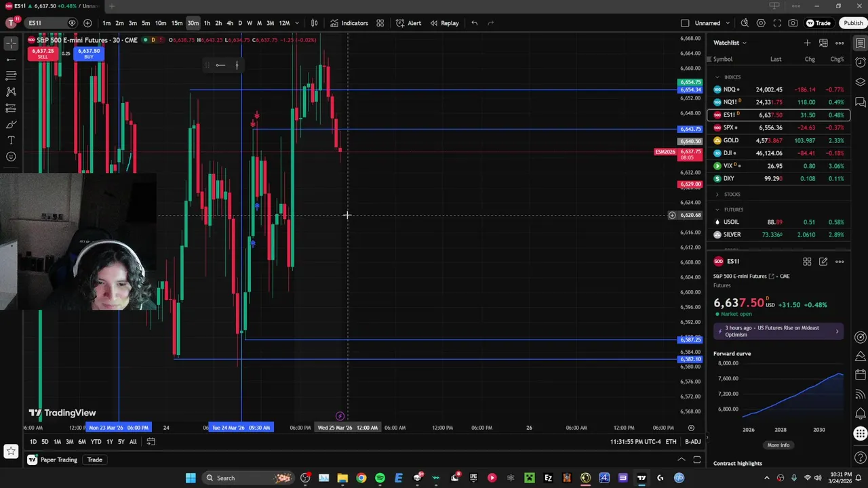Open the Fibonacci retracement tool
Viewport: 868px width, 488px height.
coord(11,76)
